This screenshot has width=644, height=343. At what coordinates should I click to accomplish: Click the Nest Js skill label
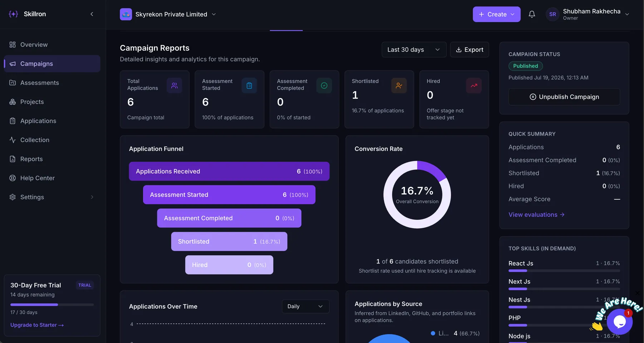pyautogui.click(x=519, y=300)
